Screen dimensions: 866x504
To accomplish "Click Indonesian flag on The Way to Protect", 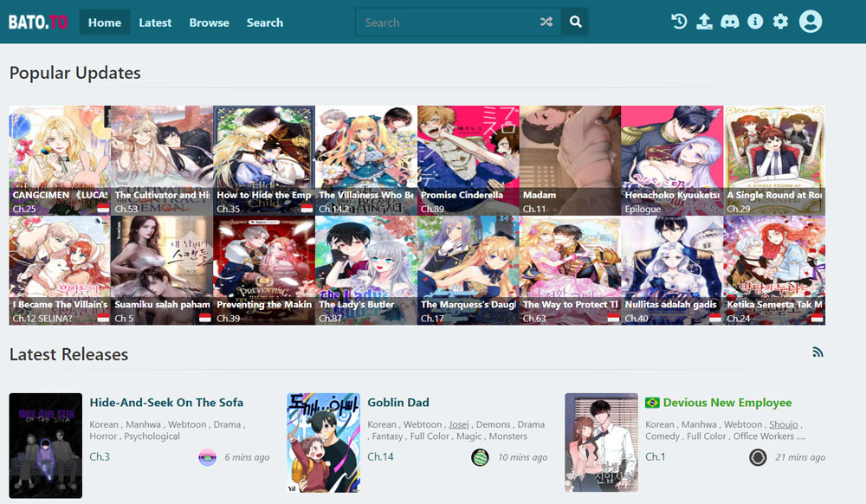I will click(614, 318).
